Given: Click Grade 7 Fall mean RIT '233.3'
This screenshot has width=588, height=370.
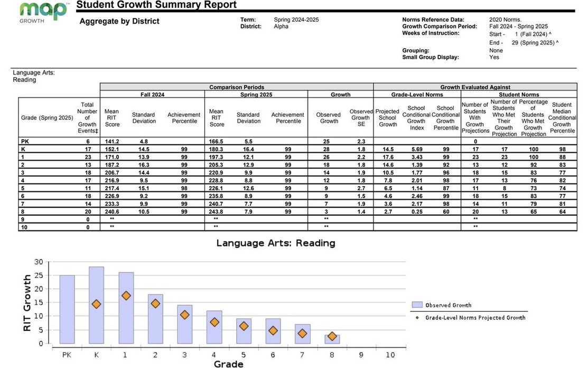Looking at the screenshot, I should pyautogui.click(x=112, y=203).
